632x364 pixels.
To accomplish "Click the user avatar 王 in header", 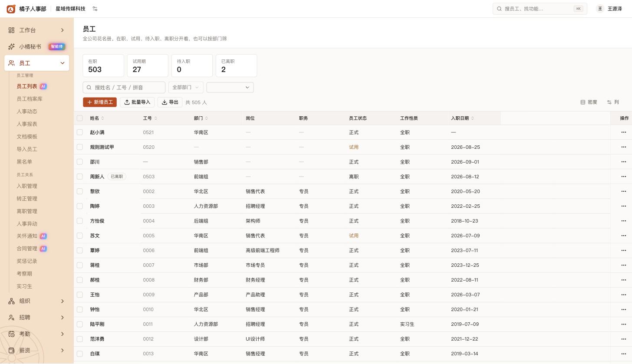I will 600,9.
